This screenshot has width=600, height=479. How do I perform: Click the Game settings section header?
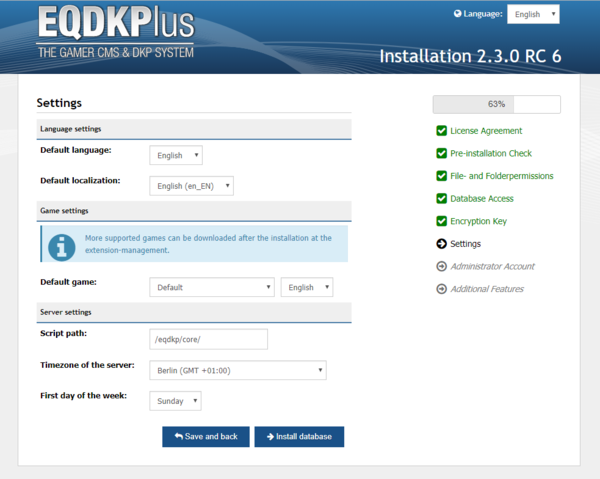tap(194, 211)
